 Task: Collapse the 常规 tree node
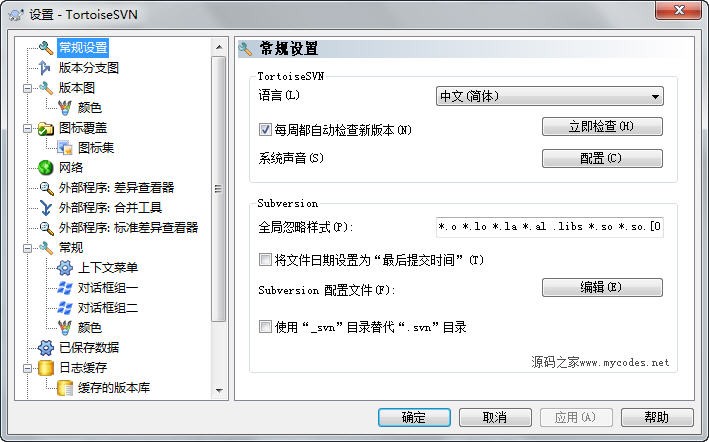[x=28, y=248]
